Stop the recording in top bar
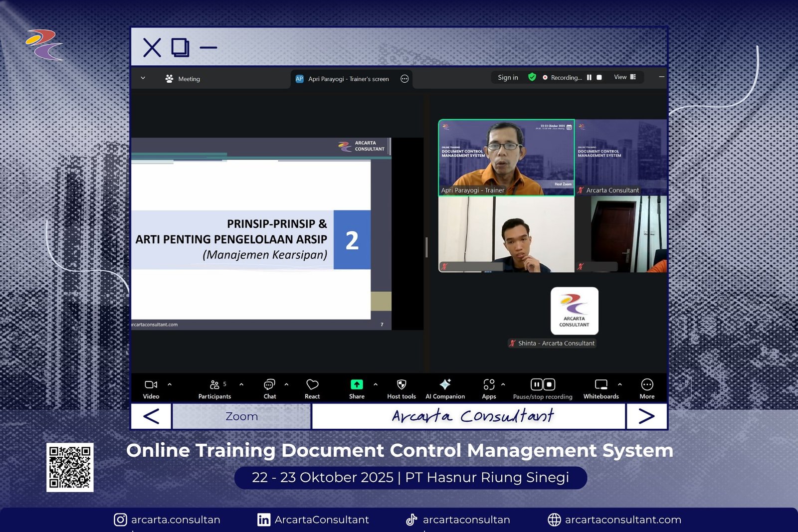Screen dimensions: 798x532 [x=599, y=78]
